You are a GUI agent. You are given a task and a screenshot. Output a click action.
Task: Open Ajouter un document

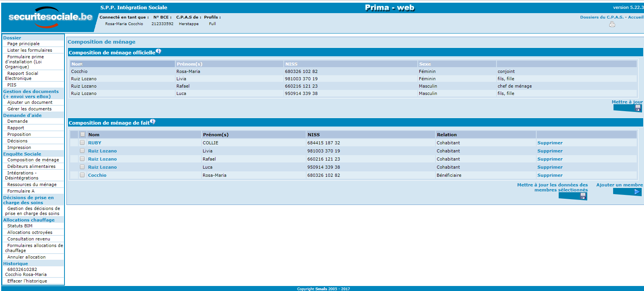30,102
